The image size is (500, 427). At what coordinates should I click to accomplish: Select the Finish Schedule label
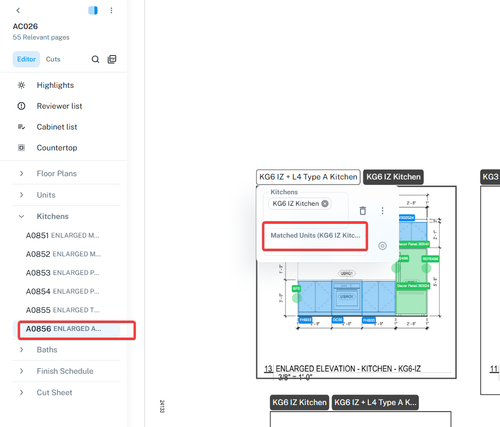65,371
